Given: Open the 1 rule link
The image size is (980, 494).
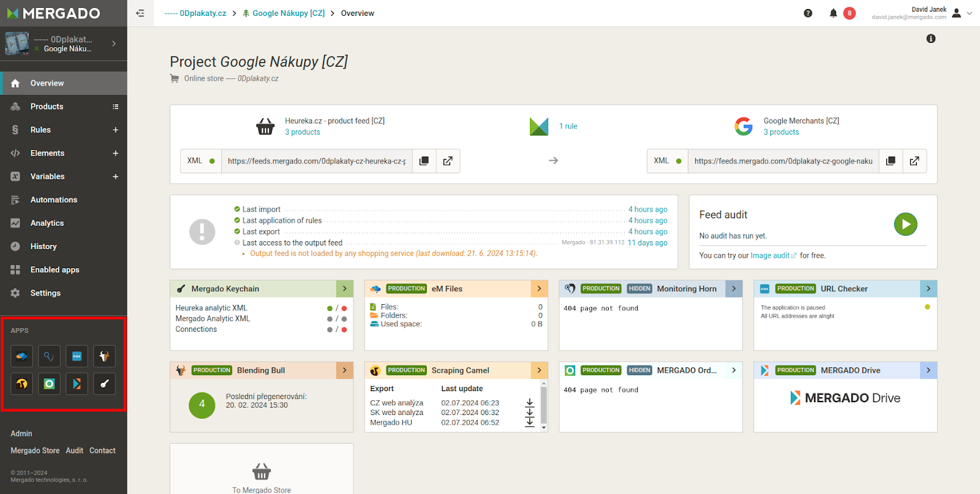Looking at the screenshot, I should point(568,126).
